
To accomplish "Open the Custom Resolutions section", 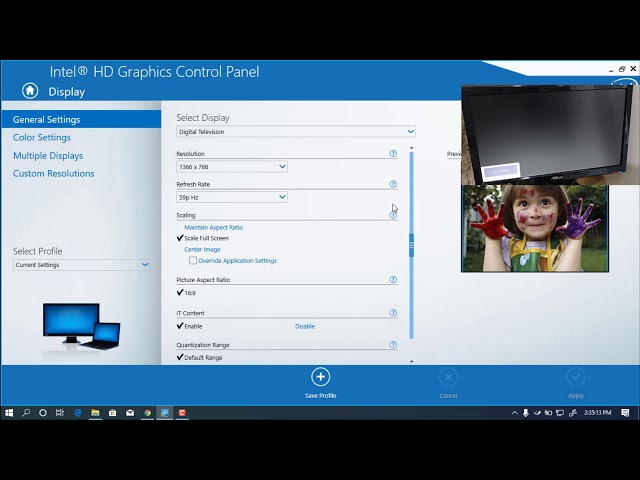I will click(x=53, y=173).
